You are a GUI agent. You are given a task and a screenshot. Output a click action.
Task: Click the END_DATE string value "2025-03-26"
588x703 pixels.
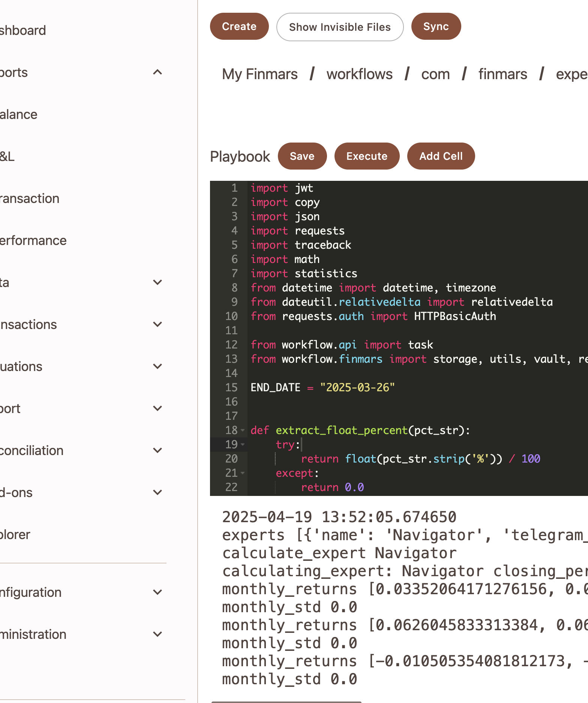[357, 388]
